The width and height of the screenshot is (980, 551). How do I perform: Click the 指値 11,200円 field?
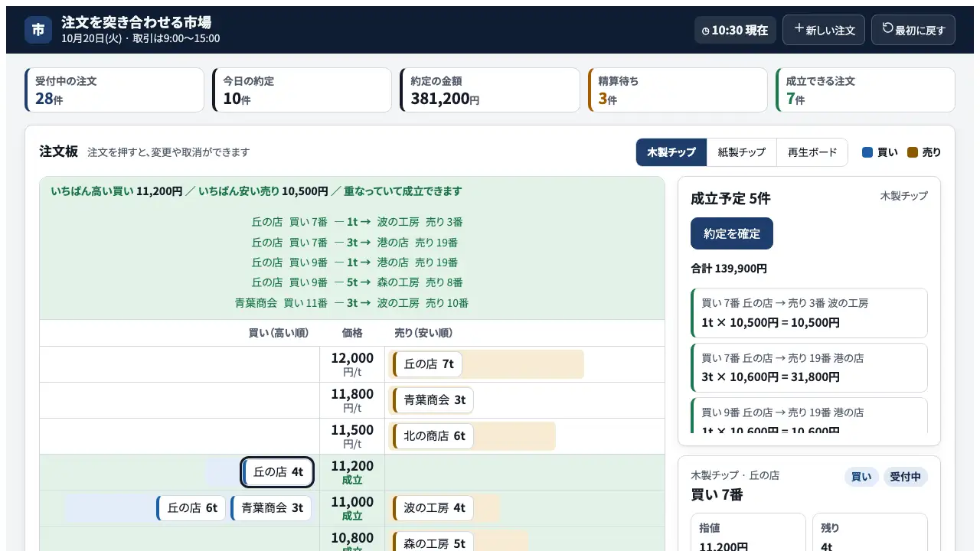748,532
